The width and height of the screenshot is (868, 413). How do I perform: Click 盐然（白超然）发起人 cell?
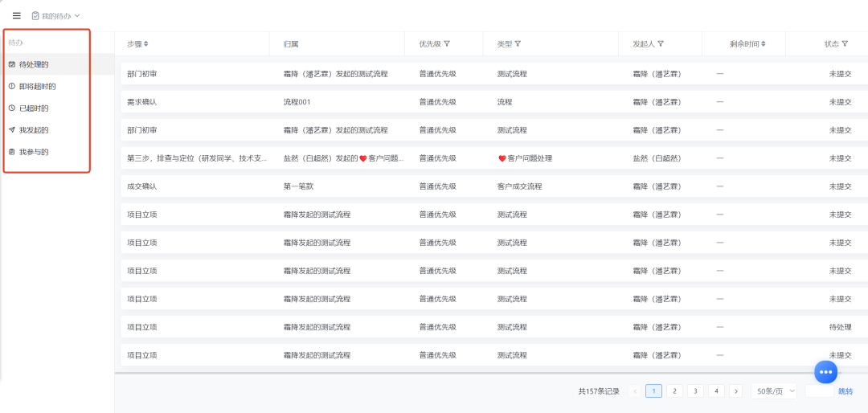pos(657,157)
